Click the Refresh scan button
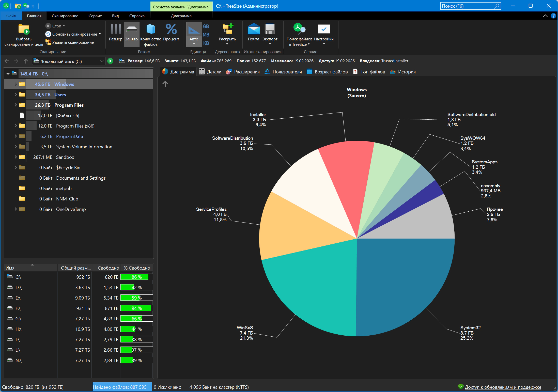 click(72, 34)
